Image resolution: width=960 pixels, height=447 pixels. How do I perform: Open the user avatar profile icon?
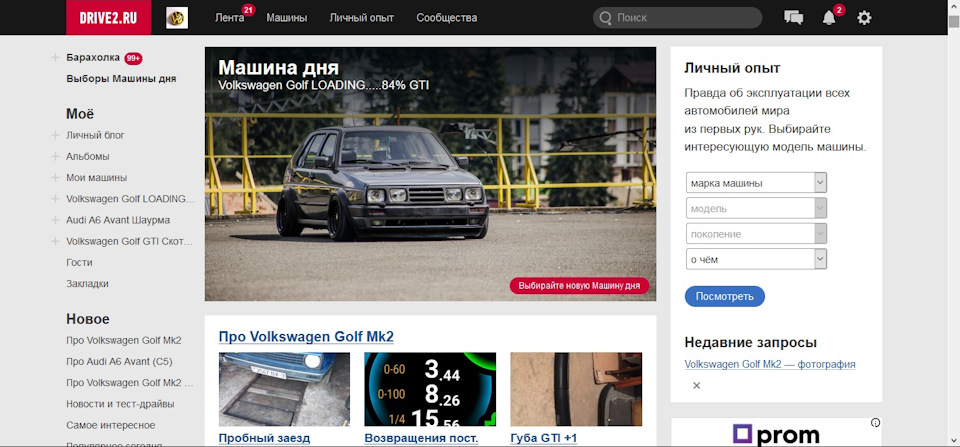point(177,18)
